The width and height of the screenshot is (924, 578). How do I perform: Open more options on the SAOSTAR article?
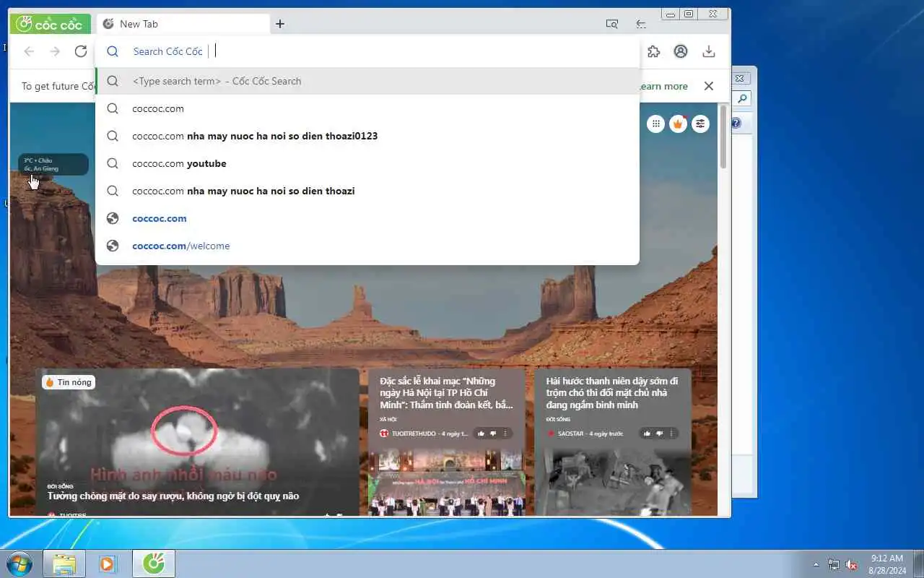tap(671, 433)
